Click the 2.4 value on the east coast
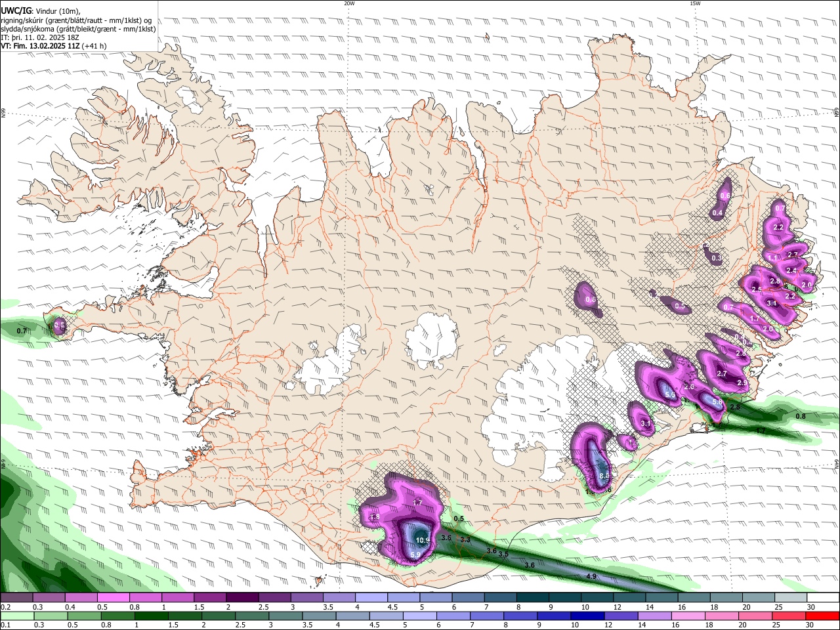Viewport: 840px width, 630px height. pos(791,270)
